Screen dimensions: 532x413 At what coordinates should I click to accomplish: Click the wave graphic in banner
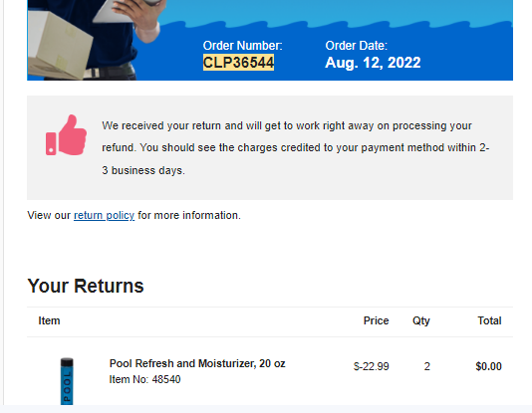coord(336,25)
